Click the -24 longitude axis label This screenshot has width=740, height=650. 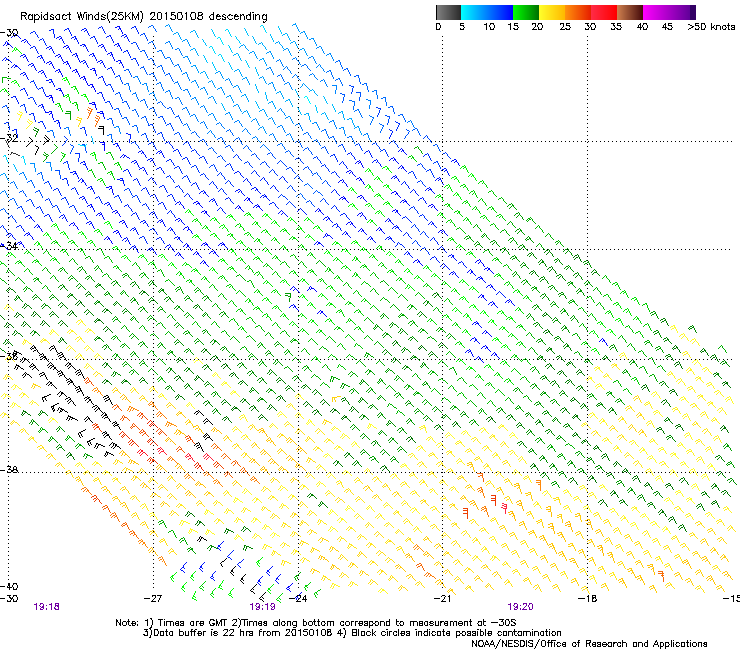(298, 599)
